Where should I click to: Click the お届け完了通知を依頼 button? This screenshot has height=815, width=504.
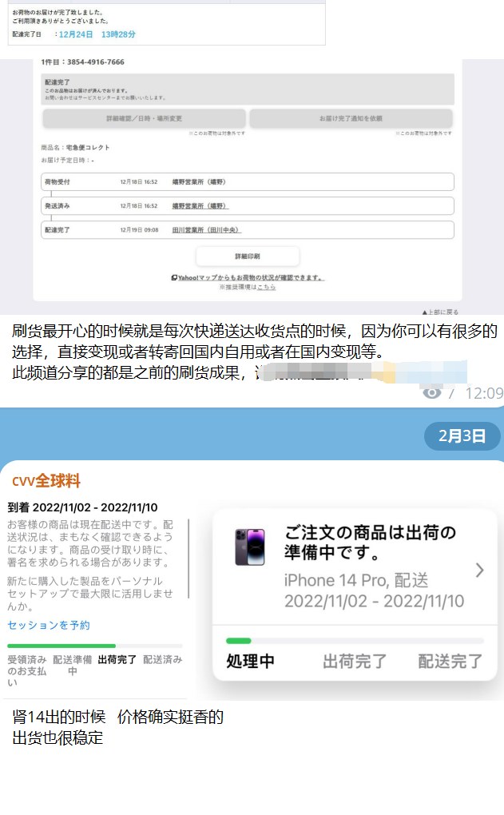(x=351, y=118)
